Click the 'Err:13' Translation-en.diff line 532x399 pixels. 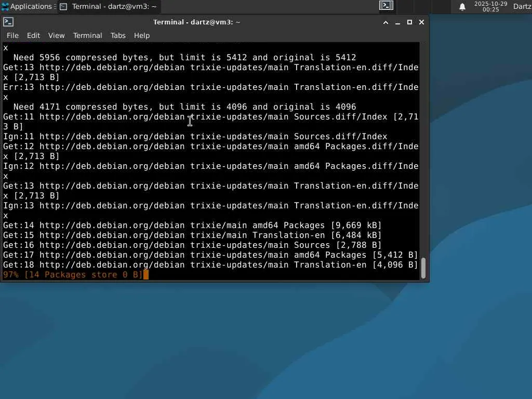tap(211, 92)
